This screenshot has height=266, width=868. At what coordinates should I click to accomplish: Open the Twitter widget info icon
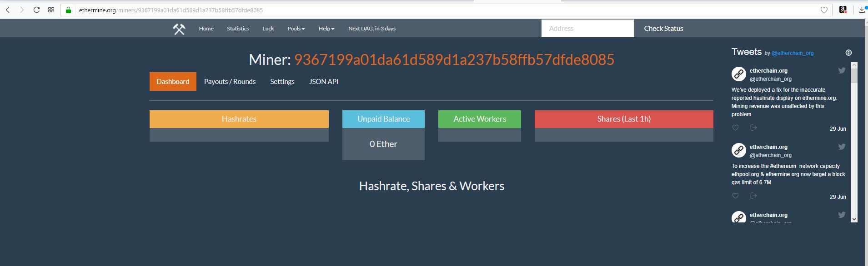pyautogui.click(x=848, y=53)
